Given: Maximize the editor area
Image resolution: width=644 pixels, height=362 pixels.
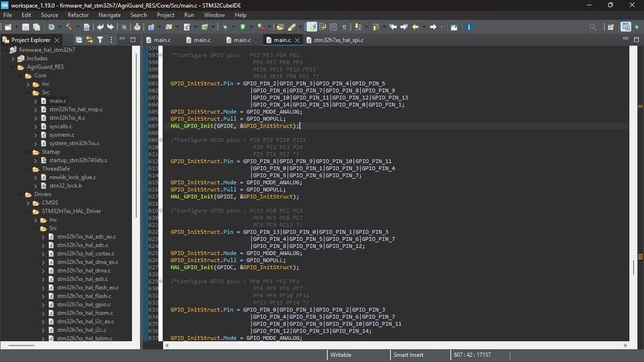Looking at the screenshot, I should click(635, 40).
